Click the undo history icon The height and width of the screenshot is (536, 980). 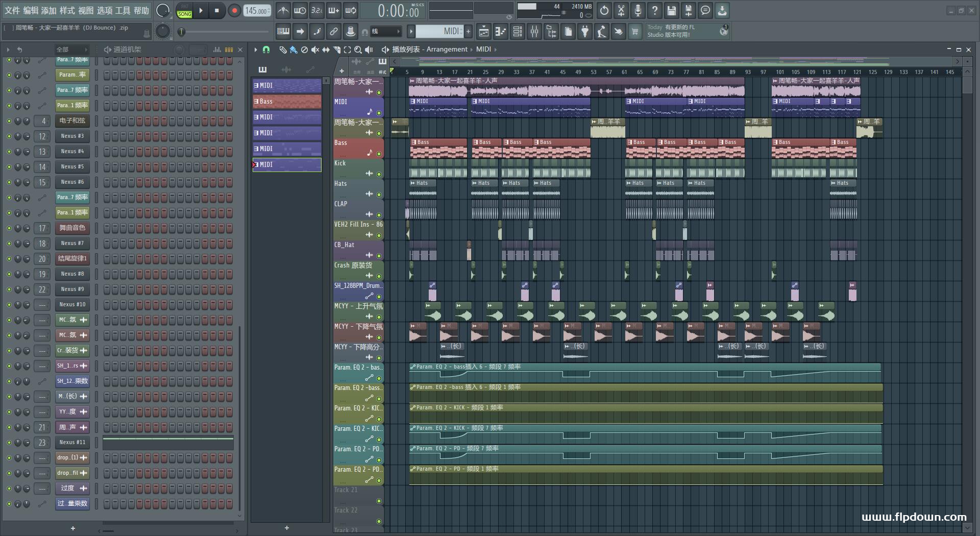tap(604, 10)
